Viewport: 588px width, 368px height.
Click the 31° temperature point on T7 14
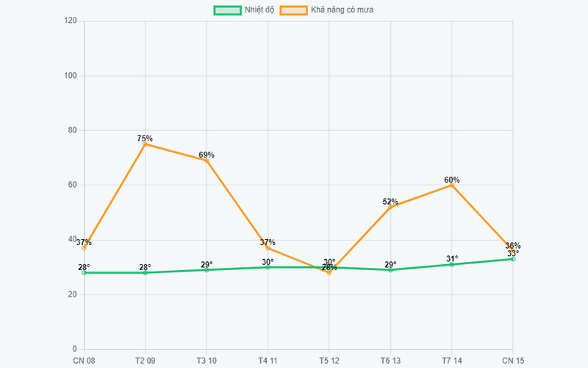(x=451, y=265)
